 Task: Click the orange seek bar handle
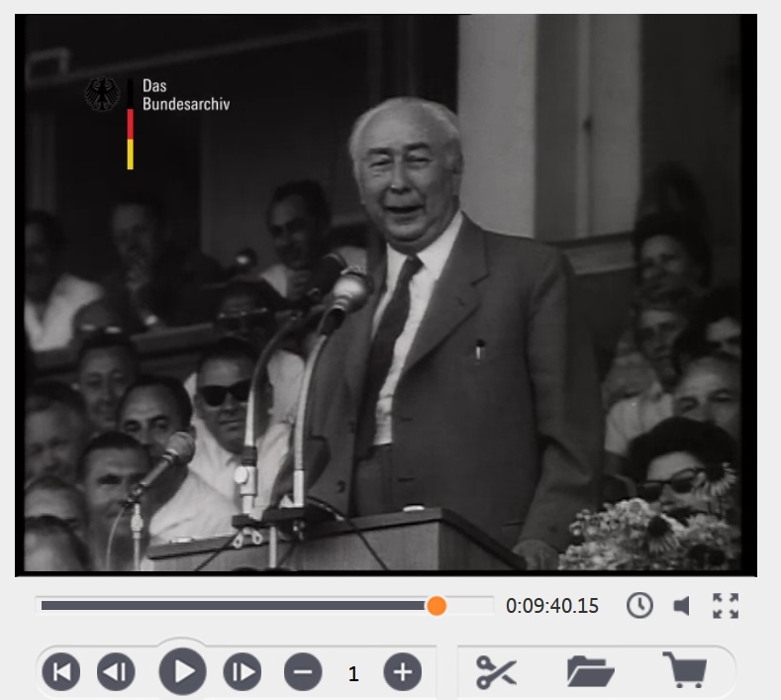point(437,606)
